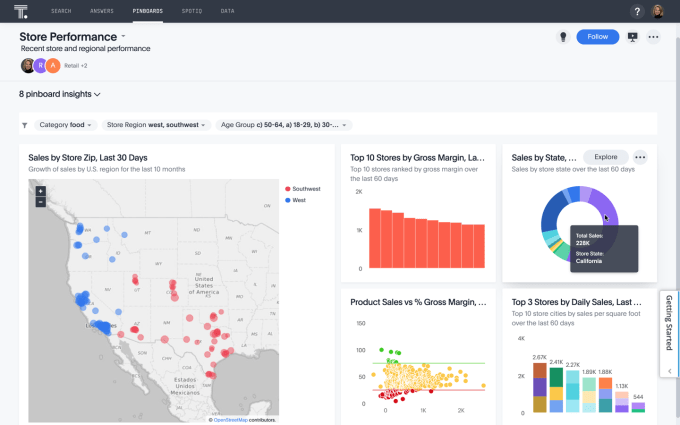Open Sales by State more options menu

coord(640,157)
